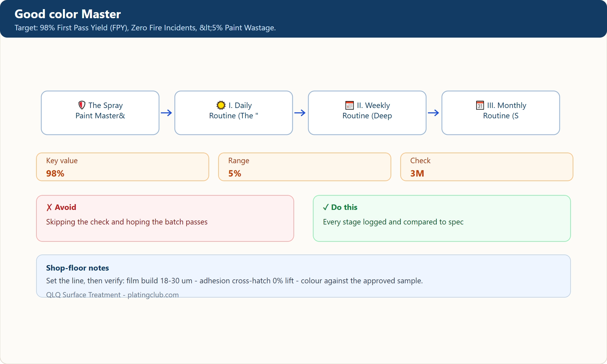This screenshot has width=607, height=364.
Task: Click the Target 98% First Pass Yield subtitle
Action: (145, 28)
